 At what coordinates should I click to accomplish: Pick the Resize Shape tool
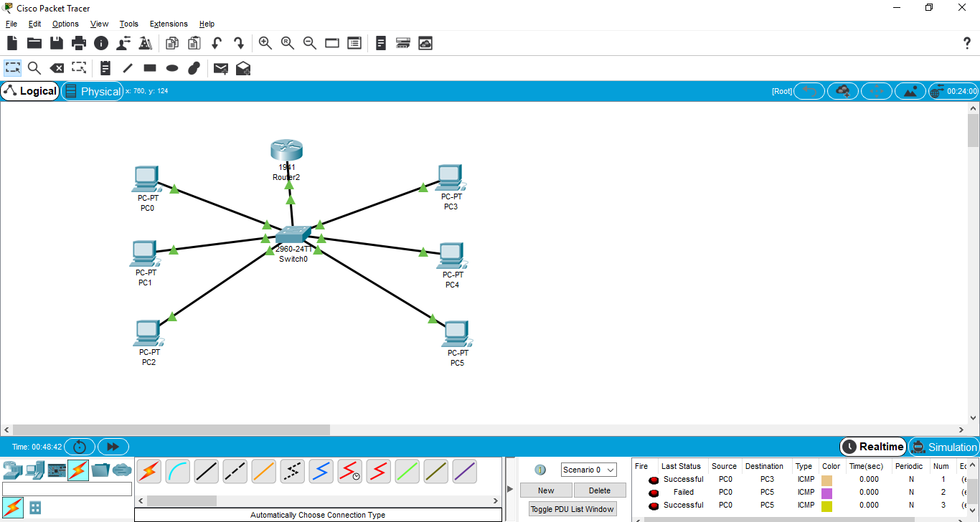tap(79, 68)
